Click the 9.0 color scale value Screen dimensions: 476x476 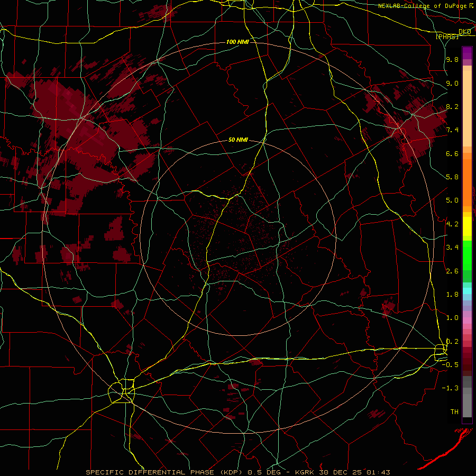452,83
